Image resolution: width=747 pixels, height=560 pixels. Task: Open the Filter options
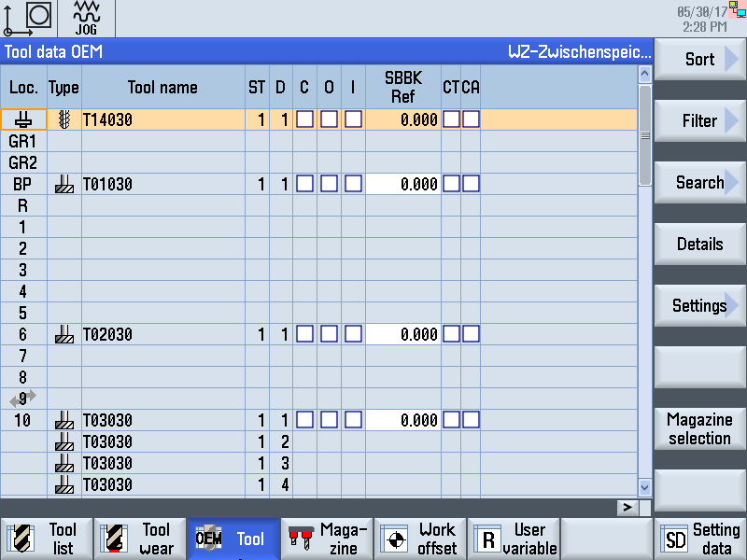[x=699, y=121]
